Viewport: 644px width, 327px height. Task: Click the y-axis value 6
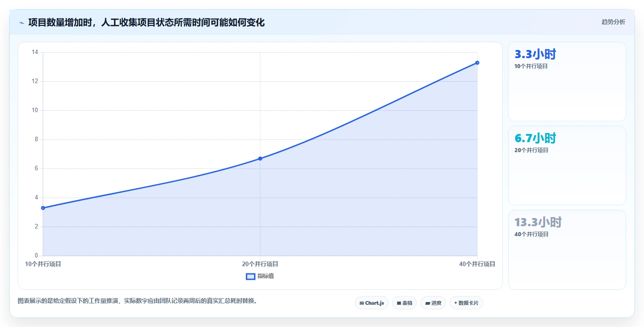click(36, 168)
